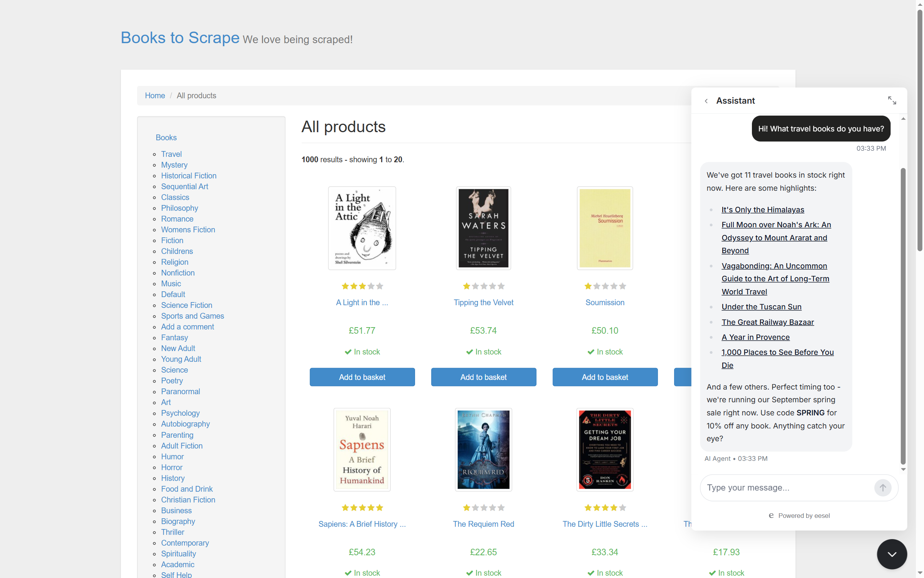Viewport: 924px width, 578px height.
Task: Select Mystery category in sidebar
Action: coord(174,165)
